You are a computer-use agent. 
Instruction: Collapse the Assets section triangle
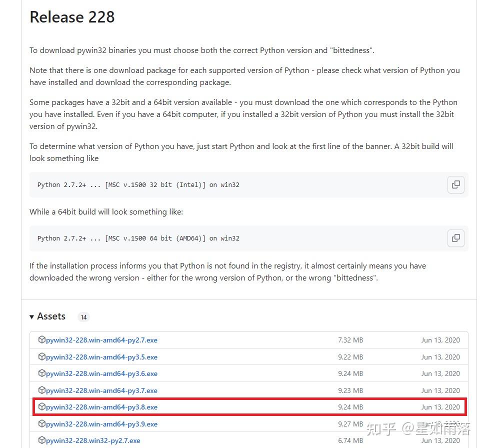(31, 316)
